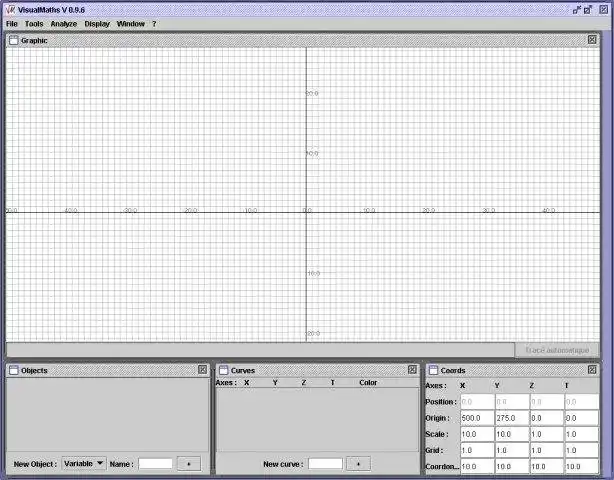Close the Curves panel

[412, 370]
